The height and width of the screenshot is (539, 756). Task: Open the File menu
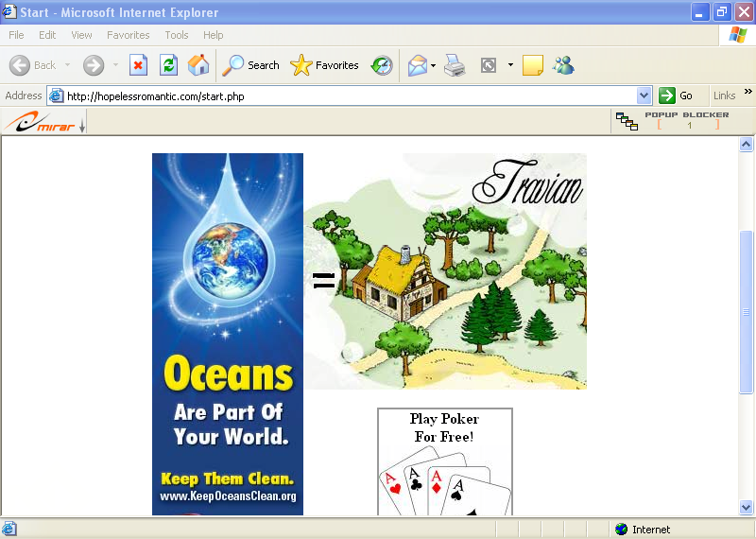tap(16, 35)
